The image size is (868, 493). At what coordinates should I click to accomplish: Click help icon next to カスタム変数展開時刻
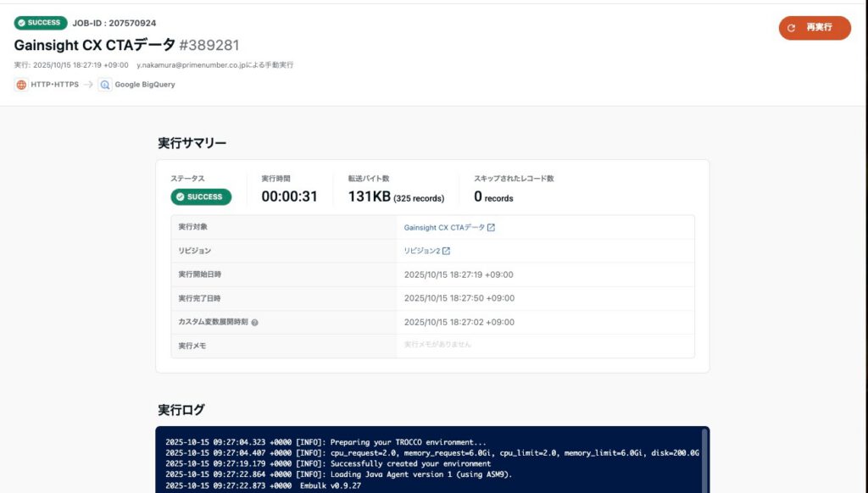click(x=254, y=323)
